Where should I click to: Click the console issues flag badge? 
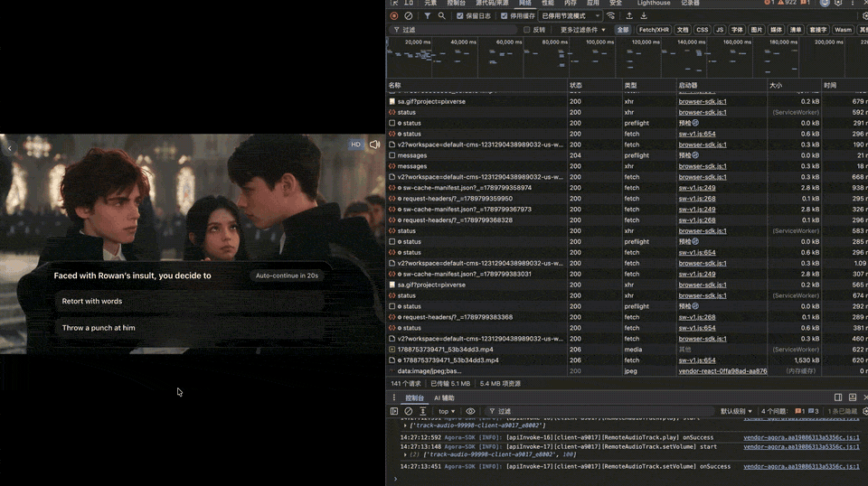(x=799, y=411)
